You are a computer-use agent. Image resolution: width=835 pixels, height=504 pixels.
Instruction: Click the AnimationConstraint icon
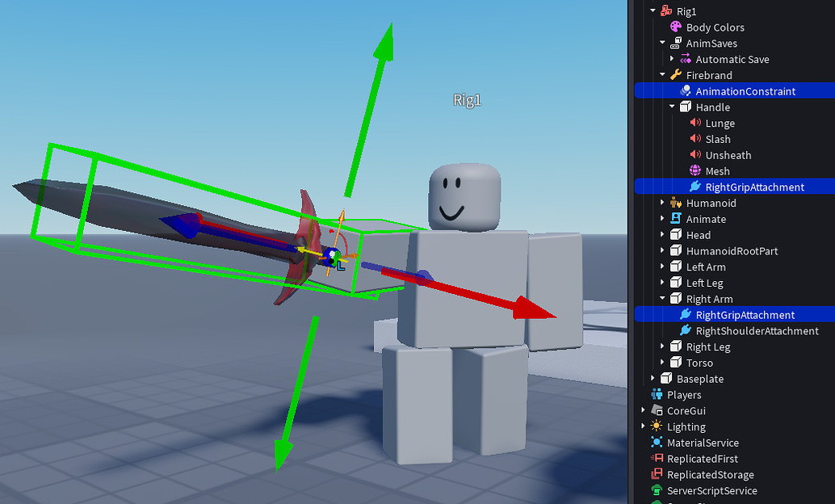(685, 90)
